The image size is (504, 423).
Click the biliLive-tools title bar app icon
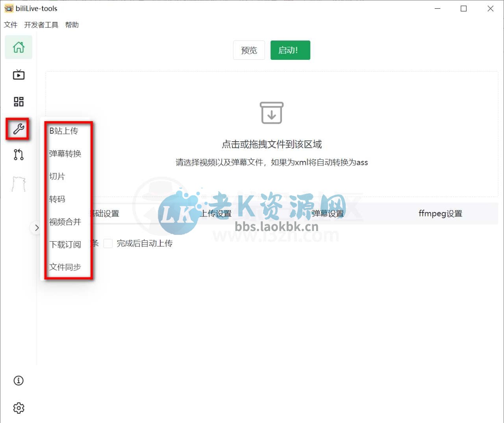[x=9, y=8]
